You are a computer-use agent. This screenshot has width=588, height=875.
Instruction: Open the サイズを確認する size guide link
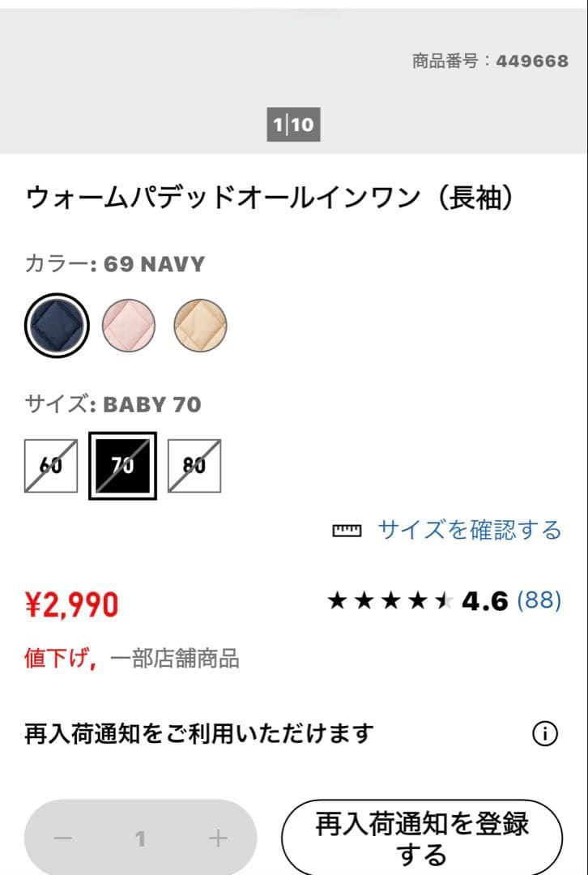[470, 531]
